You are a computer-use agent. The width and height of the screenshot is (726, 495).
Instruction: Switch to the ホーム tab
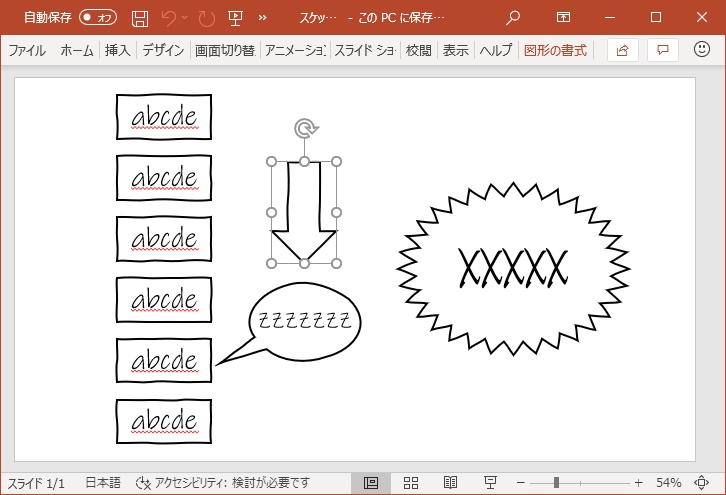(x=76, y=50)
